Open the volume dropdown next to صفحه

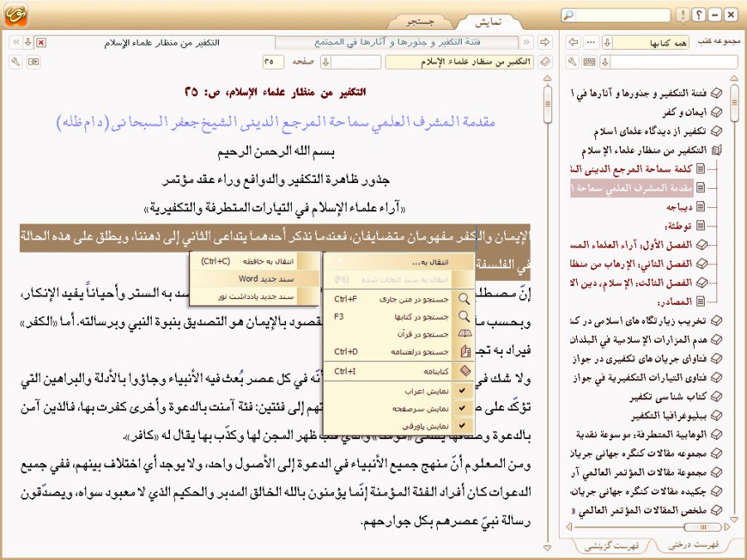(326, 62)
